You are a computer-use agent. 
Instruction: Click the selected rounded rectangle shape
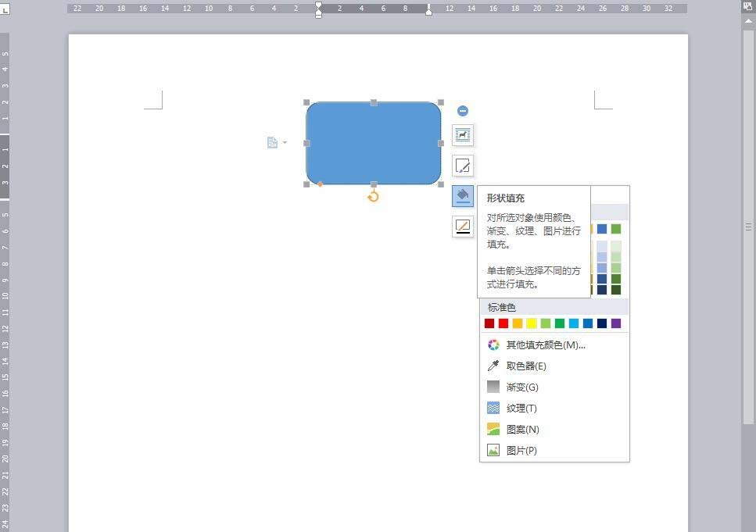pyautogui.click(x=373, y=142)
